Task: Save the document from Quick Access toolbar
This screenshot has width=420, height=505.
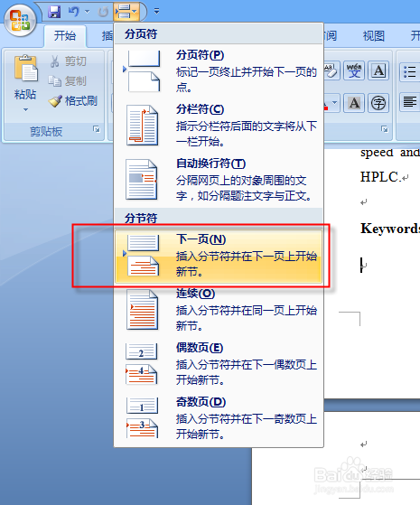Action: point(55,12)
